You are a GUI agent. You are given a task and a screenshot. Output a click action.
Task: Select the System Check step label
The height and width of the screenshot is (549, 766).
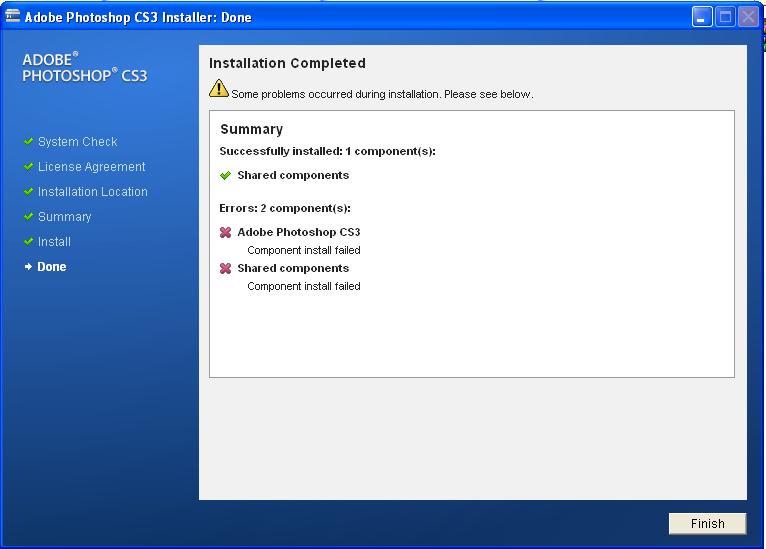click(x=77, y=142)
